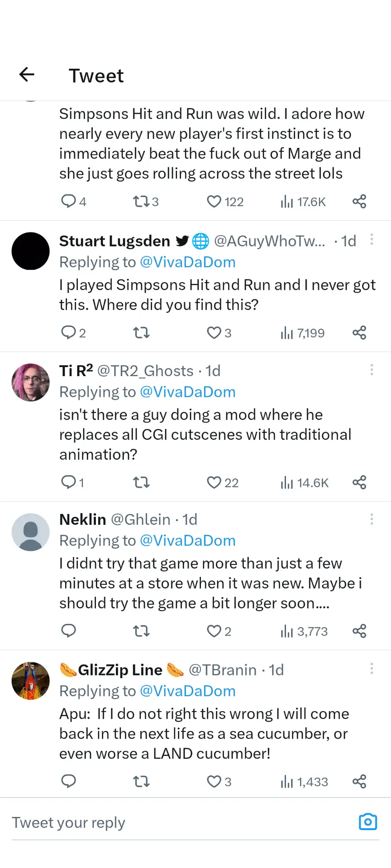Open the more options menu on Ti R2's reply
The image size is (391, 868).
tap(371, 370)
